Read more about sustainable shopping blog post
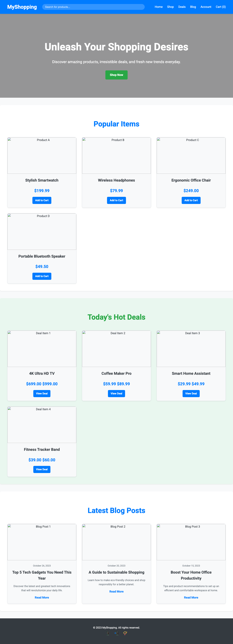The image size is (233, 644). tap(116, 591)
